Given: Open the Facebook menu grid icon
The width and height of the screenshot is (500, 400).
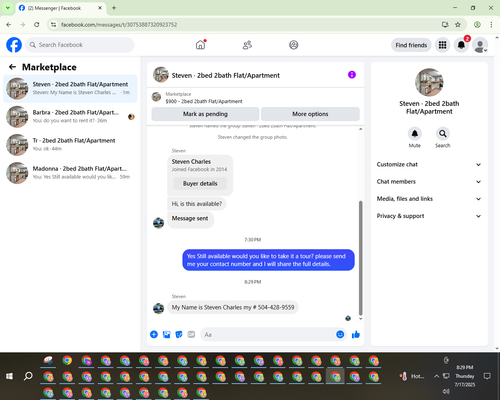Looking at the screenshot, I should click(442, 45).
